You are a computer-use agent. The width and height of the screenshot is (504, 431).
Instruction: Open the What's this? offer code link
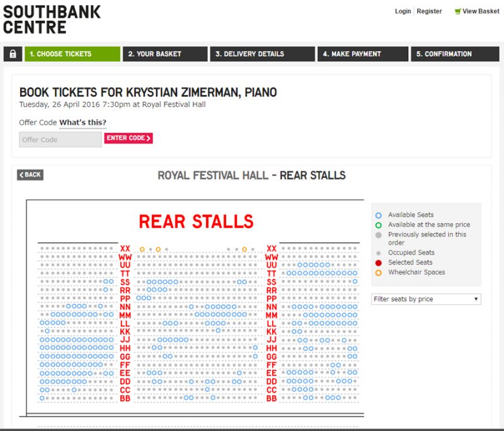click(83, 122)
